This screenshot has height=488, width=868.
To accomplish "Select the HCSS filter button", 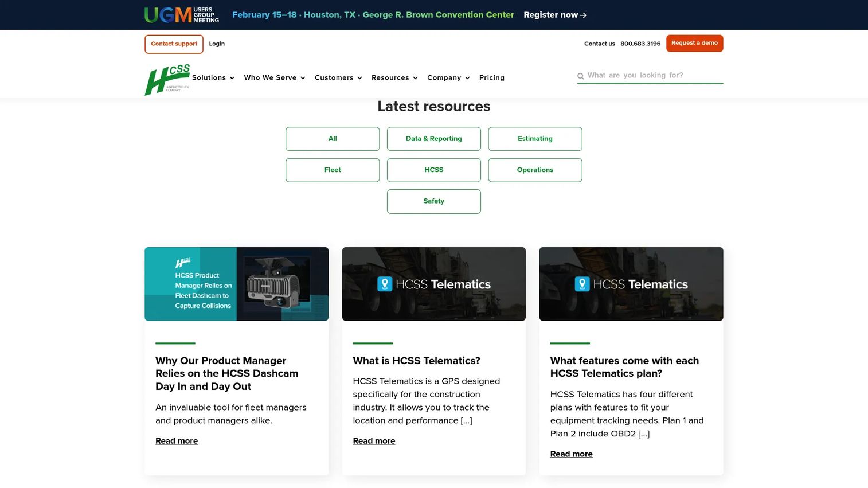I will (x=434, y=170).
